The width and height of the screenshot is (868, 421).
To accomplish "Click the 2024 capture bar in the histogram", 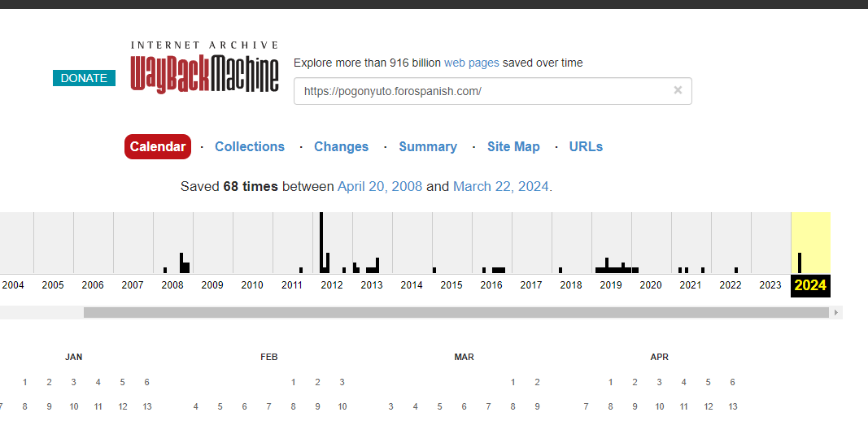I will [800, 263].
